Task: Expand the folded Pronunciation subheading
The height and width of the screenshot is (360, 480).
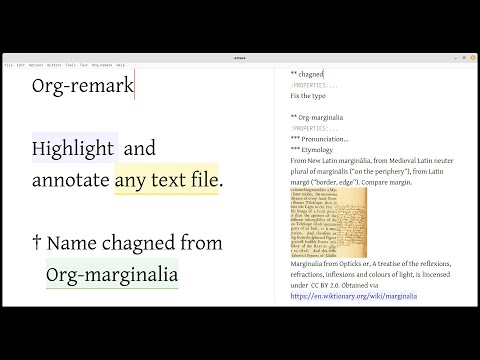Action: coord(319,139)
